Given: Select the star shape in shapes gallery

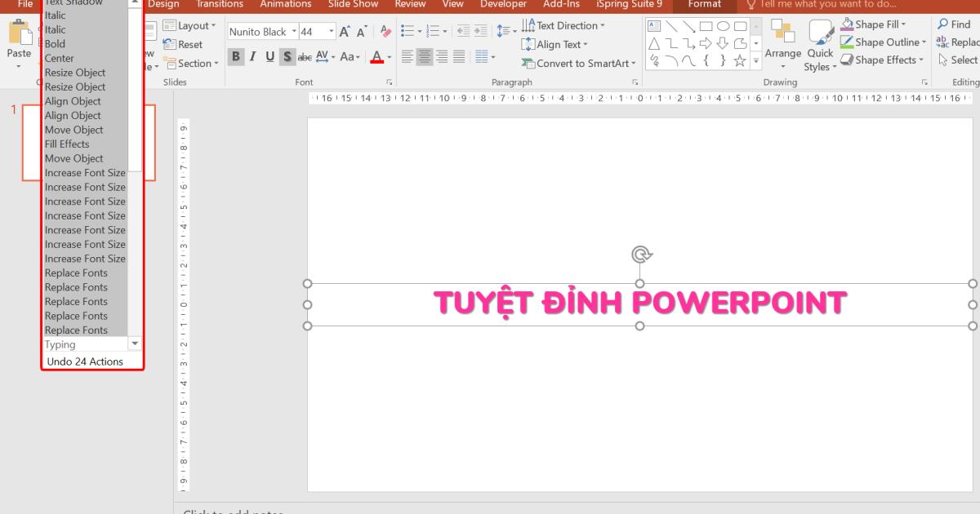Looking at the screenshot, I should [x=739, y=61].
